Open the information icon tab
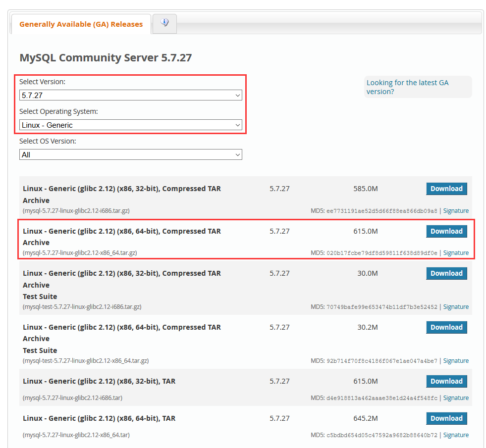The image size is (486, 448). coord(164,23)
